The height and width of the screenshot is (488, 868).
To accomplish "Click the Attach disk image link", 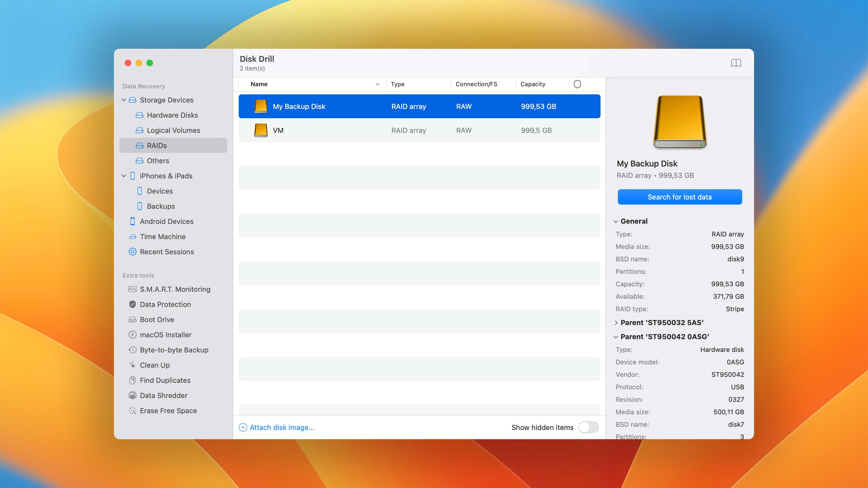I will coord(282,427).
